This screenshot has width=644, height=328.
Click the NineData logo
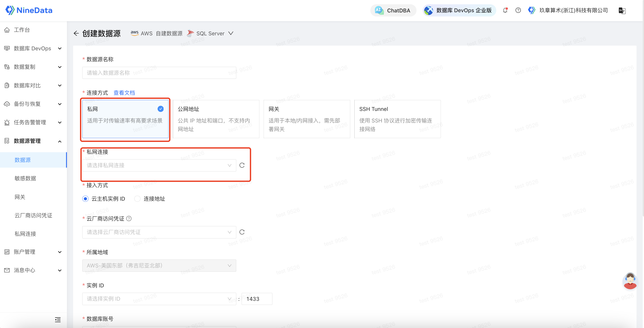click(29, 10)
